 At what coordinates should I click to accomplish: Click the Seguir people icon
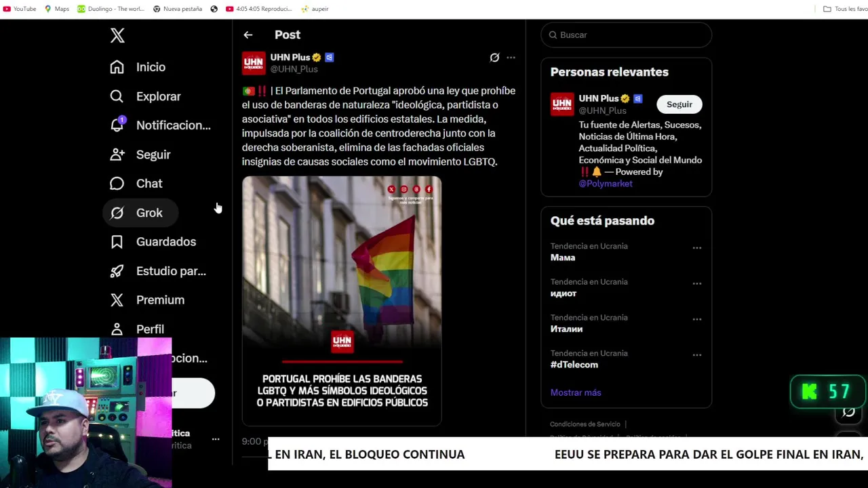point(117,155)
